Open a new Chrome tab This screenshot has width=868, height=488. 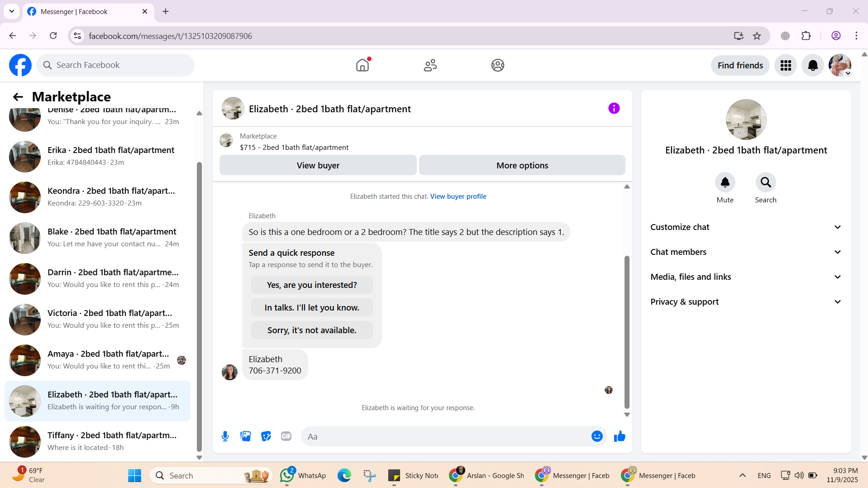(166, 11)
